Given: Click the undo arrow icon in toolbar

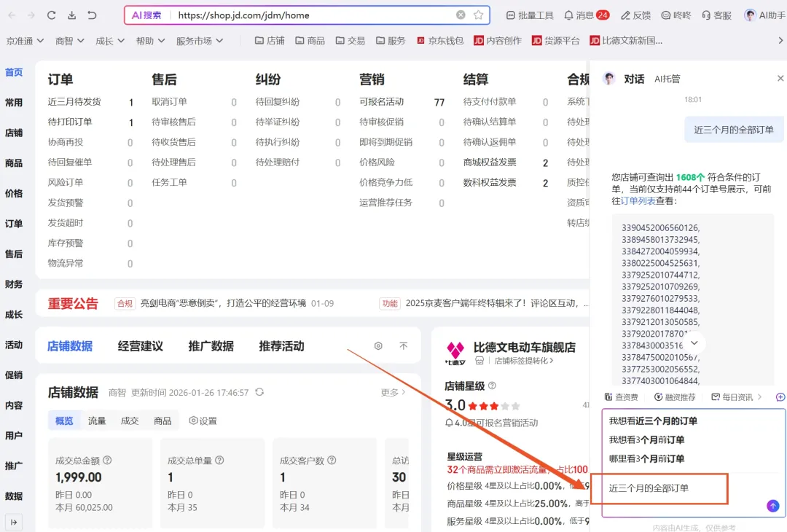Looking at the screenshot, I should [92, 15].
